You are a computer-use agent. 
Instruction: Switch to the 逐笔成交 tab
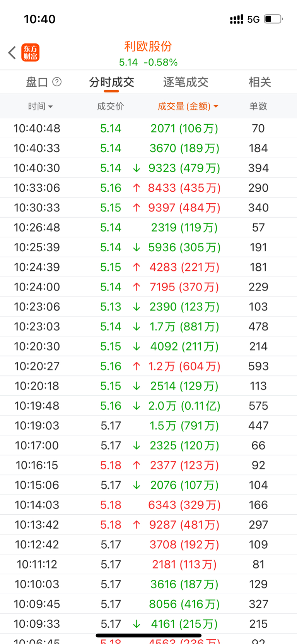186,82
